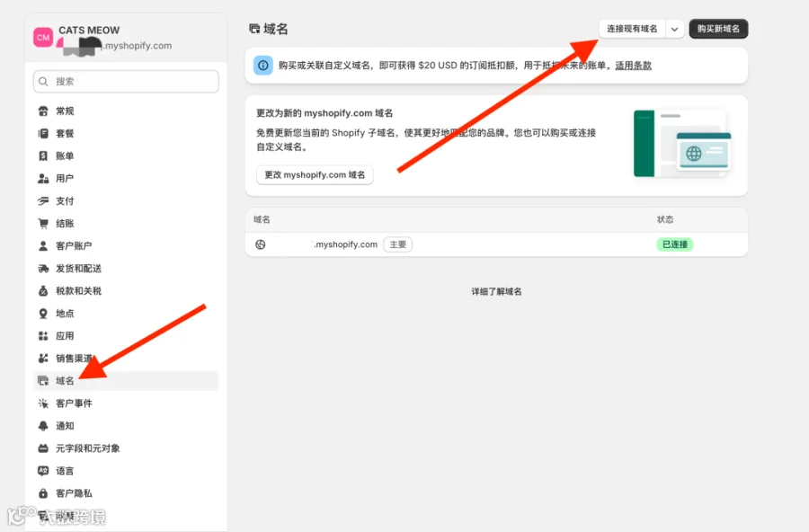
Task: Select 支付 in the settings sidebar
Action: (126, 200)
